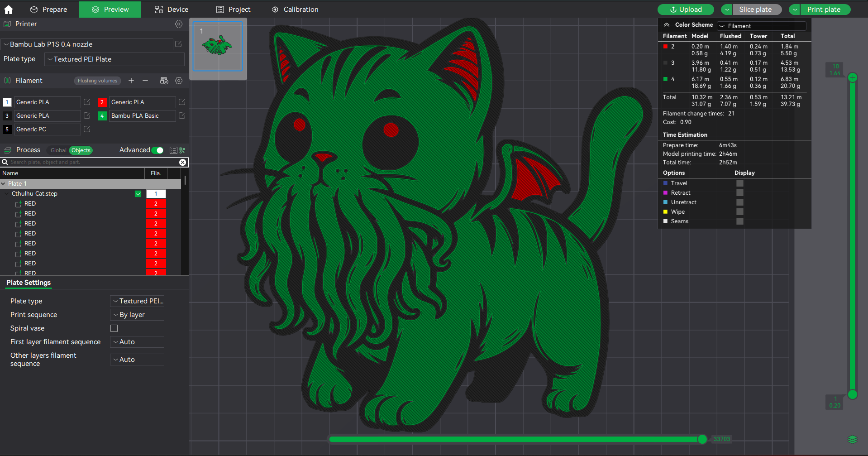
Task: Open AMS filament sync icon
Action: tap(164, 81)
